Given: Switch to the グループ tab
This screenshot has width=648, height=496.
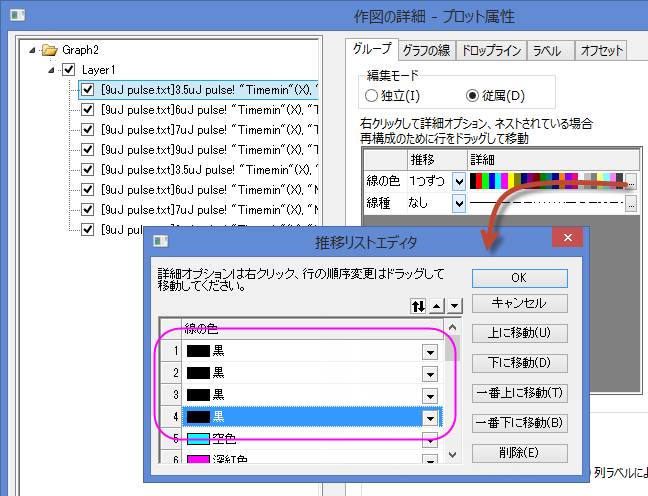Looking at the screenshot, I should click(372, 49).
